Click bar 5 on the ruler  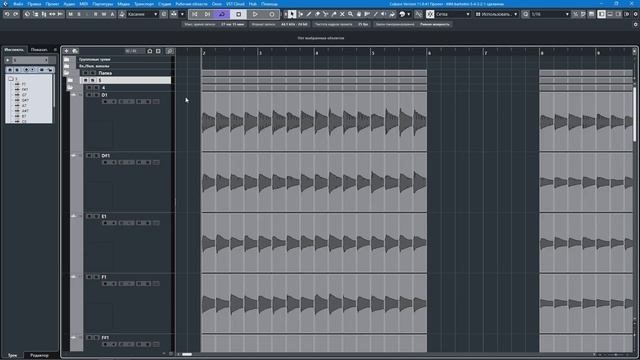coord(372,53)
